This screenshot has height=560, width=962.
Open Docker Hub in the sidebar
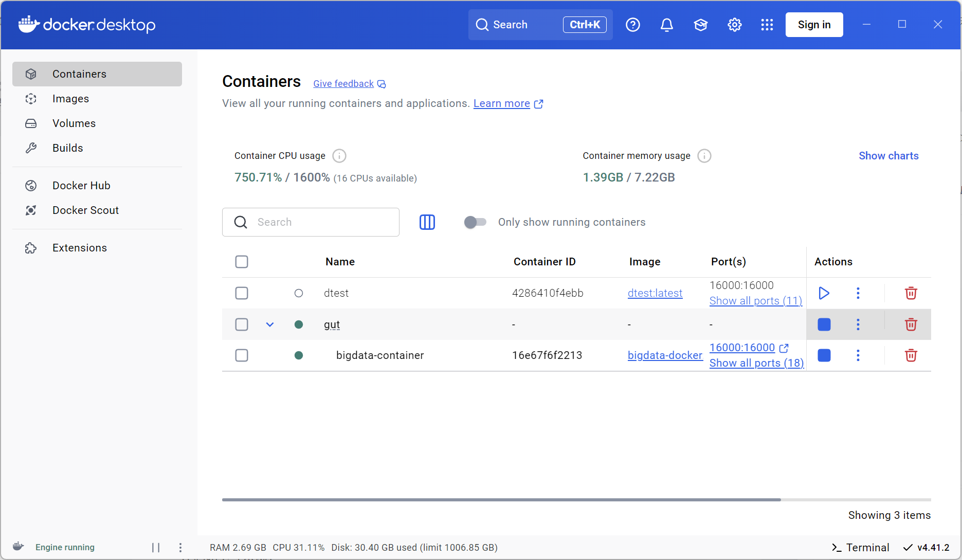click(x=97, y=186)
